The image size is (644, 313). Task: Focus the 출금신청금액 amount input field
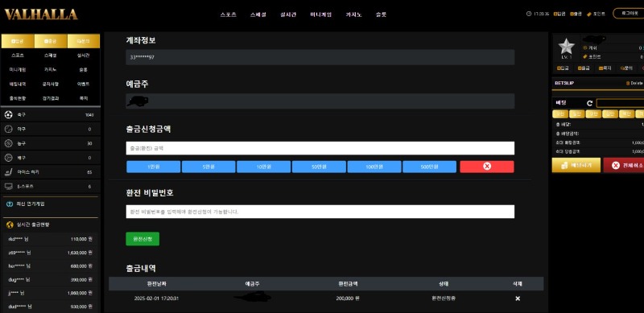coord(320,148)
